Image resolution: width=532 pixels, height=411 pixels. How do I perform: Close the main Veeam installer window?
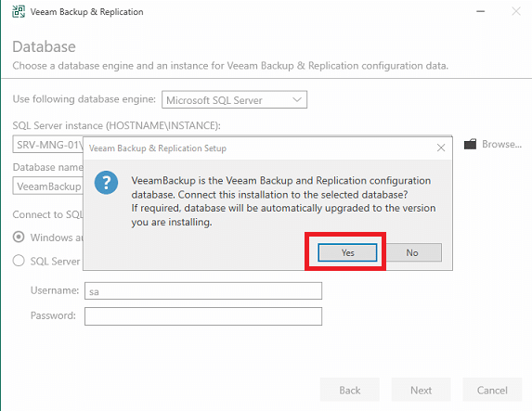click(516, 11)
